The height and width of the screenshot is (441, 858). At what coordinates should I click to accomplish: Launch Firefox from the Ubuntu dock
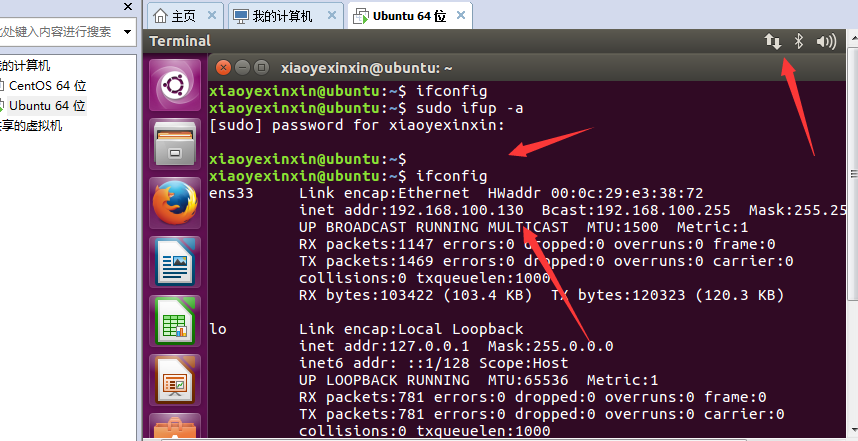pos(175,203)
